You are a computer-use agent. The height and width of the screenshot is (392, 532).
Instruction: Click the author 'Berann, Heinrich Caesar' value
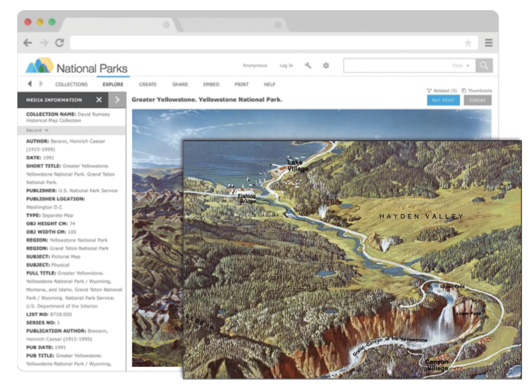(78, 141)
